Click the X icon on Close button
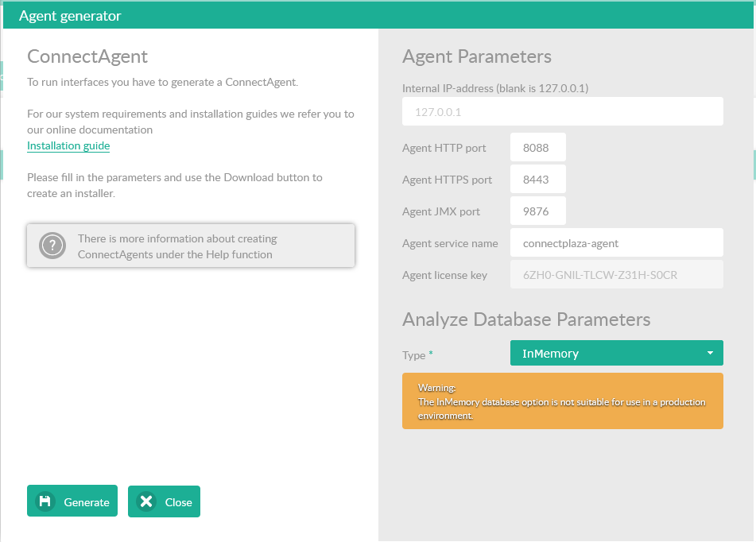This screenshot has width=756, height=542. [x=146, y=501]
